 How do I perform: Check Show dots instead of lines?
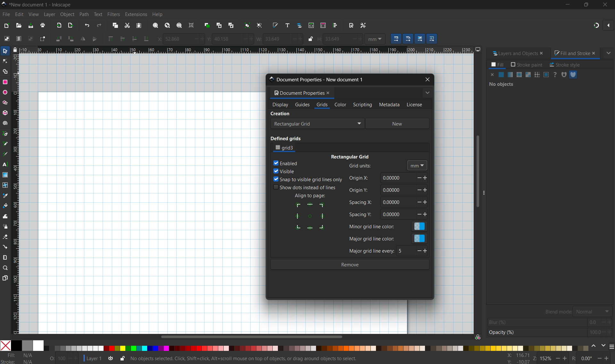276,187
